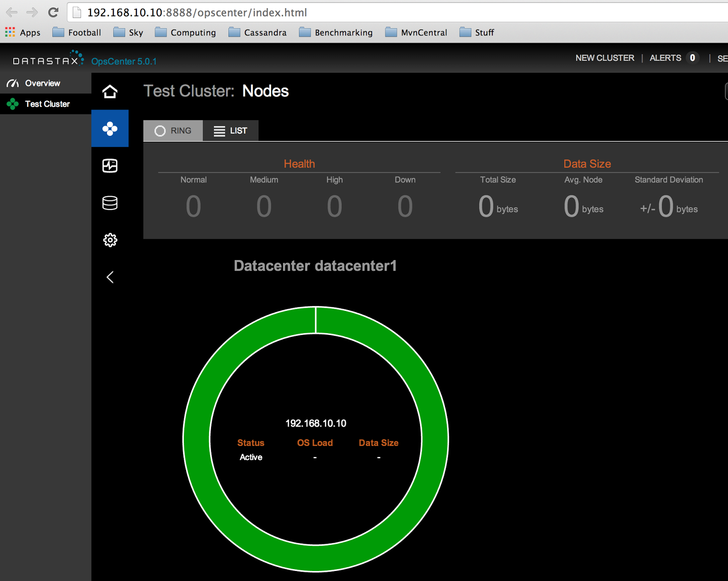This screenshot has width=728, height=581.
Task: Open the Benchmarking bookmarks folder
Action: click(x=336, y=32)
